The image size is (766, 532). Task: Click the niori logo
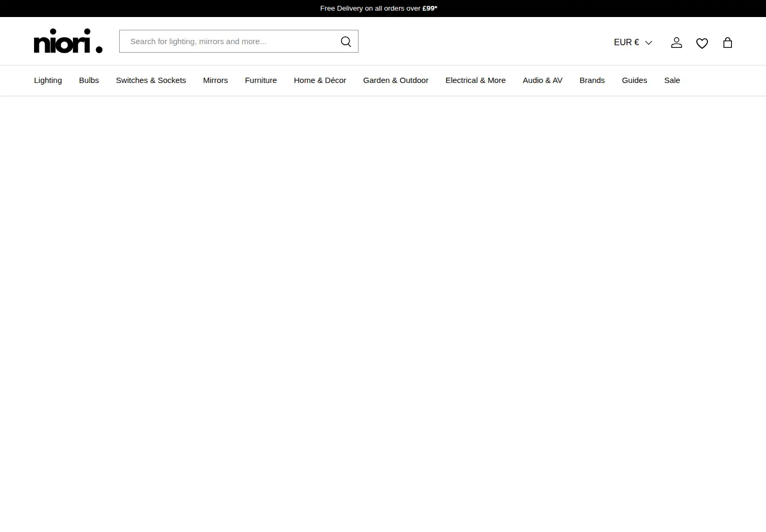click(x=68, y=41)
